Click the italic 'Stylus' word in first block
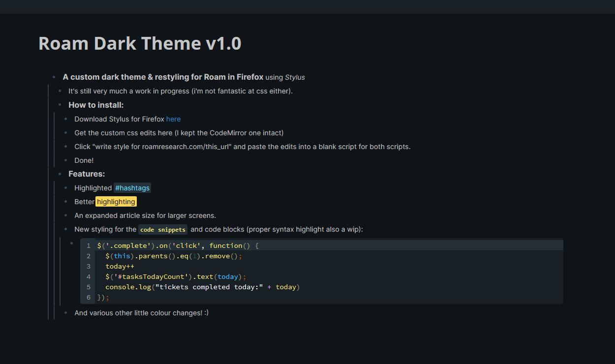 coord(295,77)
